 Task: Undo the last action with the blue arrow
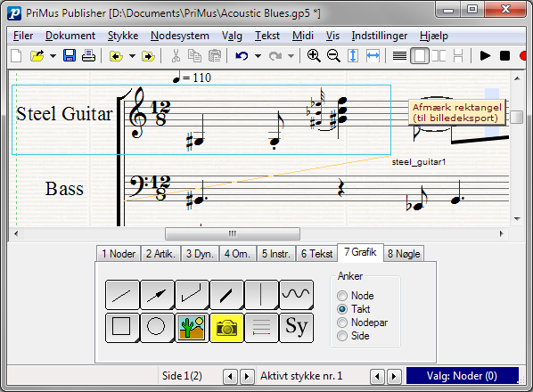tap(242, 56)
